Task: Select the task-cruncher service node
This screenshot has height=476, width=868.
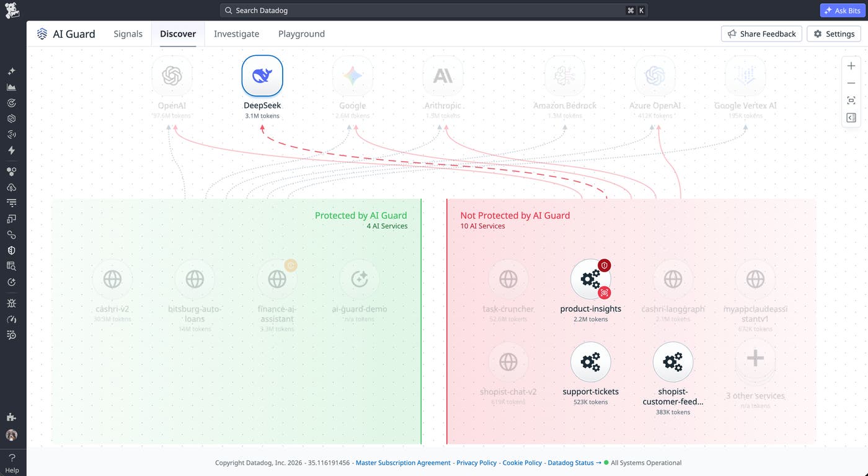Action: click(508, 279)
